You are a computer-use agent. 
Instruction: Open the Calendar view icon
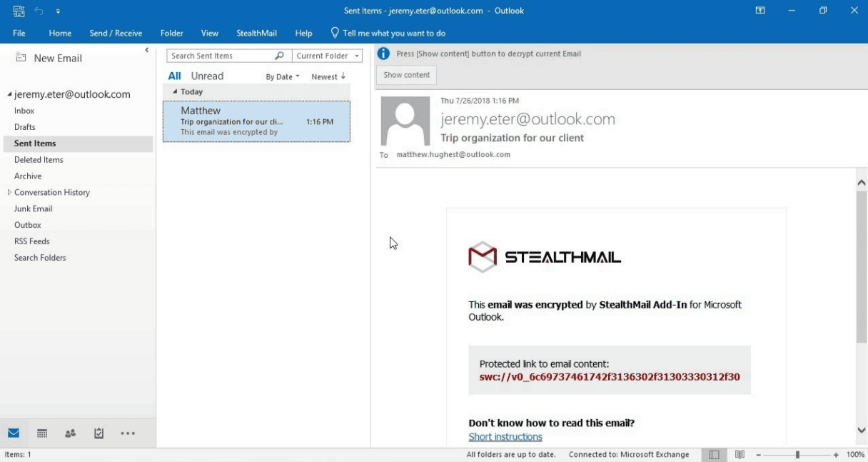[x=42, y=433]
